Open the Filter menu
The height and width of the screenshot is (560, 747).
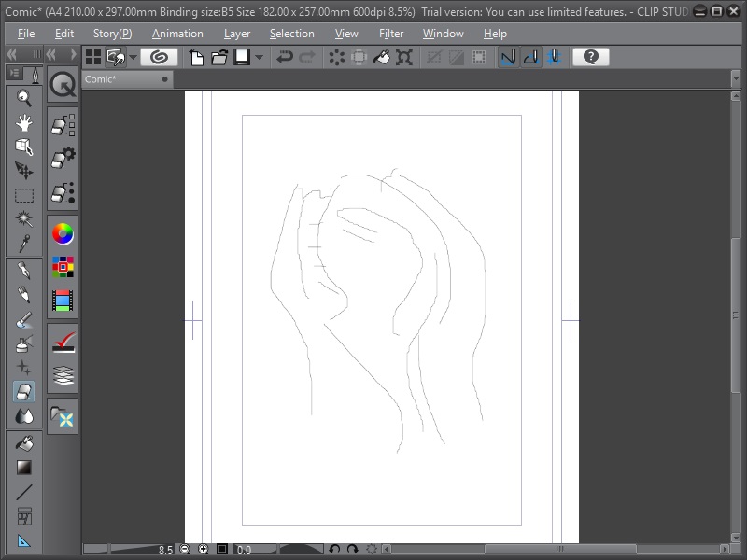point(391,34)
